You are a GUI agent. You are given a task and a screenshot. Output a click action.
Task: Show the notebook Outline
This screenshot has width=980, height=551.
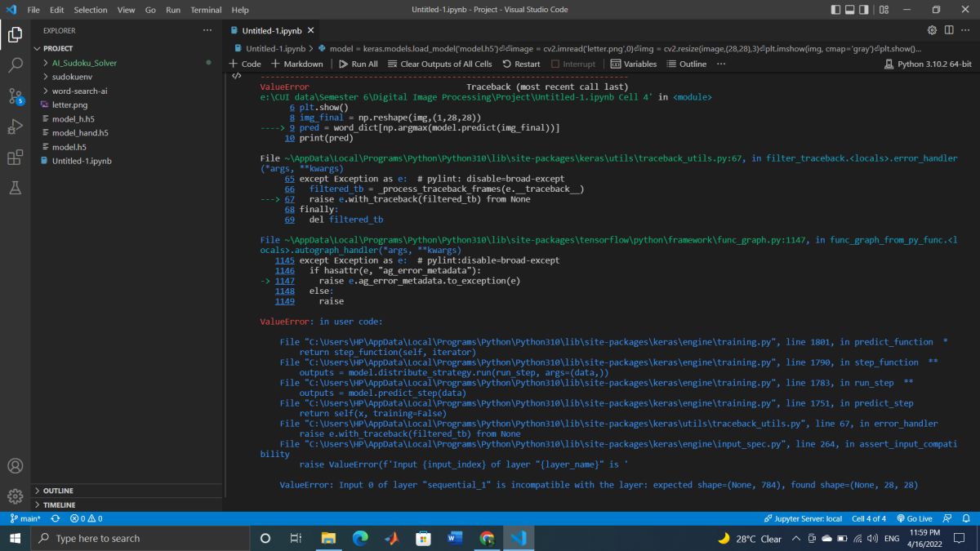click(687, 64)
